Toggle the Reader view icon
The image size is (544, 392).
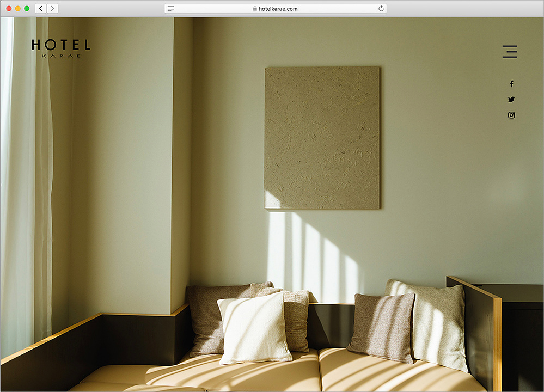click(x=170, y=8)
